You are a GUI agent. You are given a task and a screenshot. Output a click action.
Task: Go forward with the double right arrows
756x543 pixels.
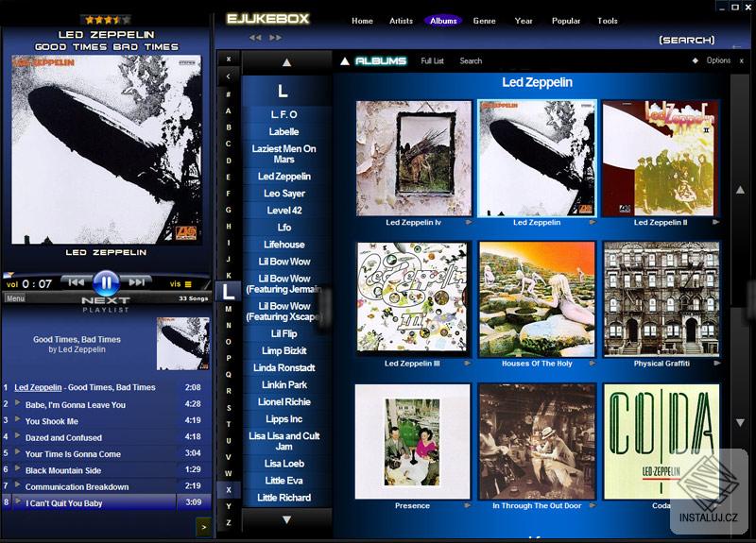coord(275,38)
